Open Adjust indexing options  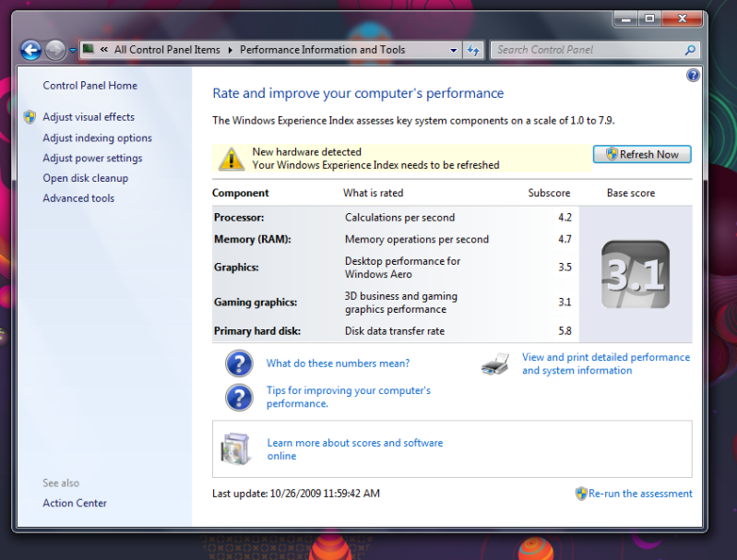[97, 137]
